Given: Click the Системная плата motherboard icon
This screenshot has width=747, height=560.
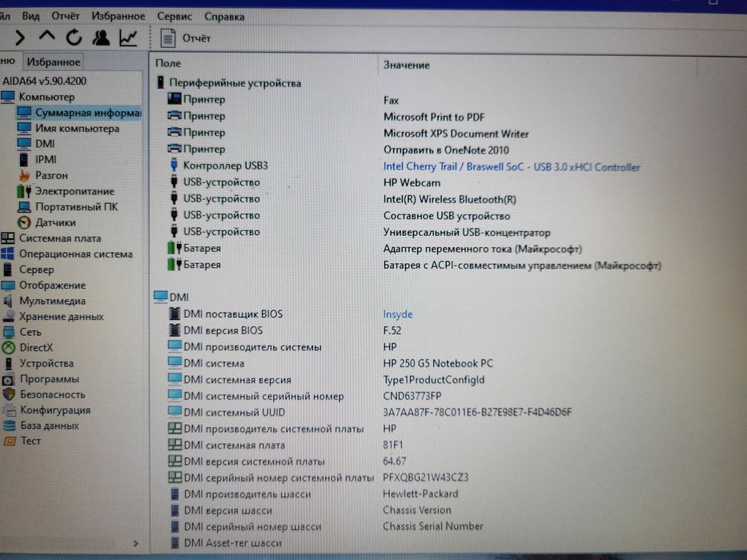Looking at the screenshot, I should click(x=8, y=238).
